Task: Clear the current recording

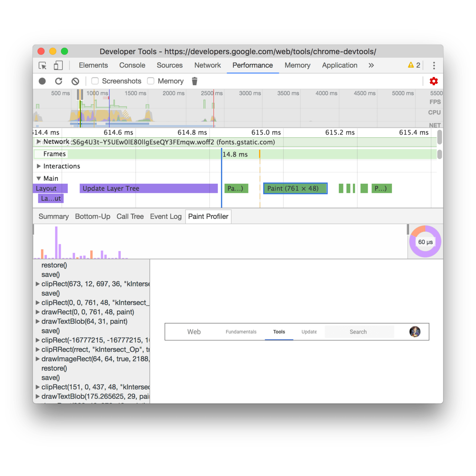Action: click(75, 81)
